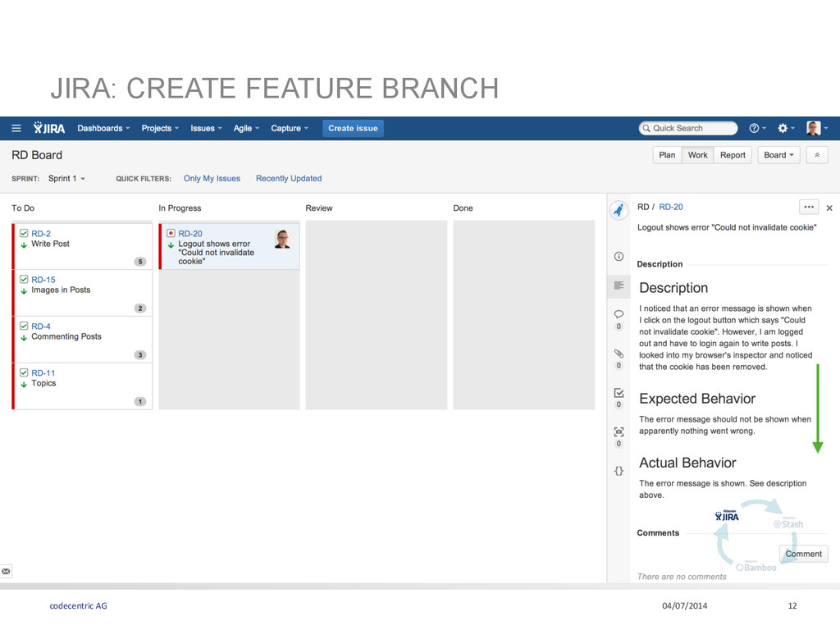Click the Comment button
The image size is (840, 630).
[804, 554]
